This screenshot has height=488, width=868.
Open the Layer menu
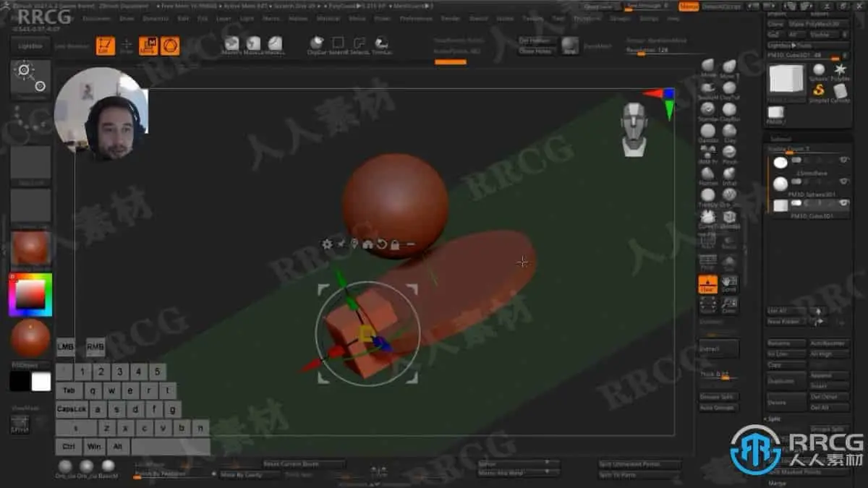click(224, 18)
